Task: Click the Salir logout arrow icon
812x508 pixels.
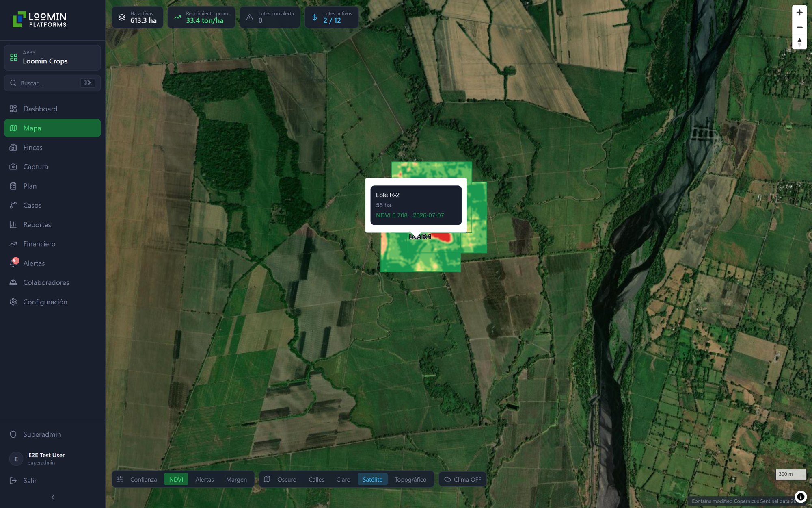Action: (13, 480)
